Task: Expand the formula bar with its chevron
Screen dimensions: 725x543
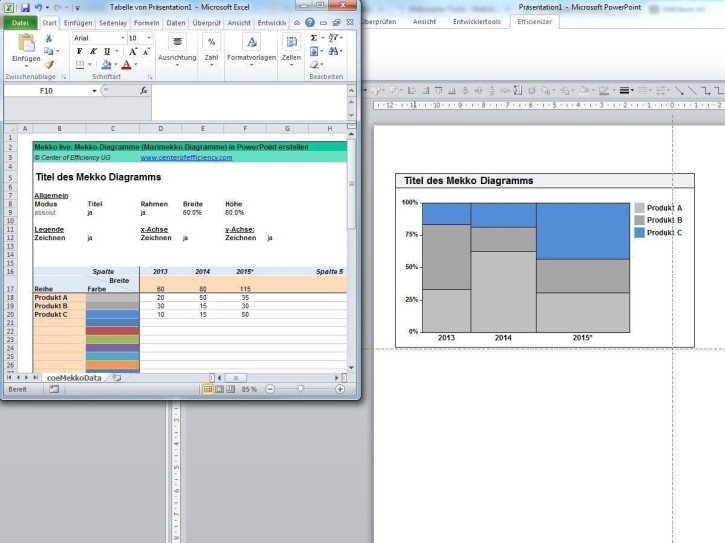Action: (351, 91)
